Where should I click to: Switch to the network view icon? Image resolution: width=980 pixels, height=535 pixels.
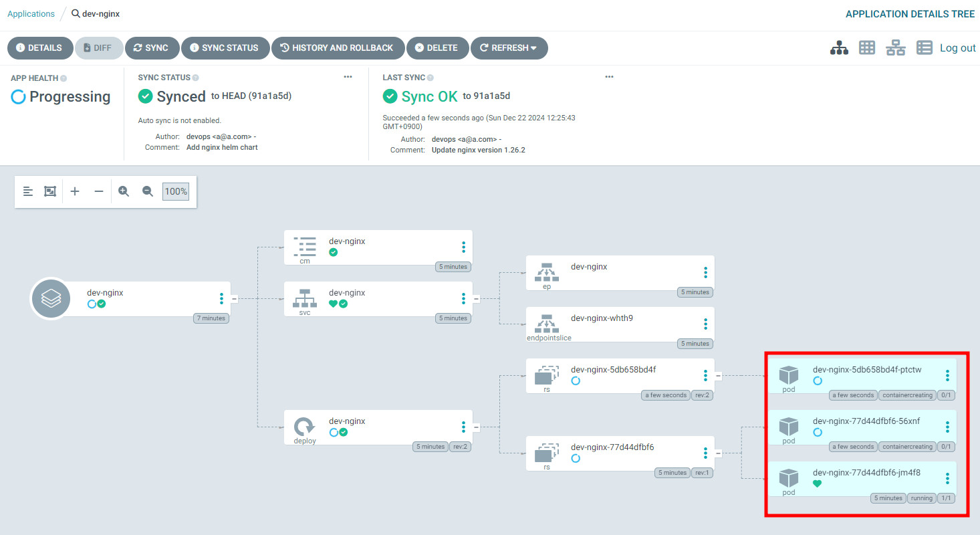896,48
